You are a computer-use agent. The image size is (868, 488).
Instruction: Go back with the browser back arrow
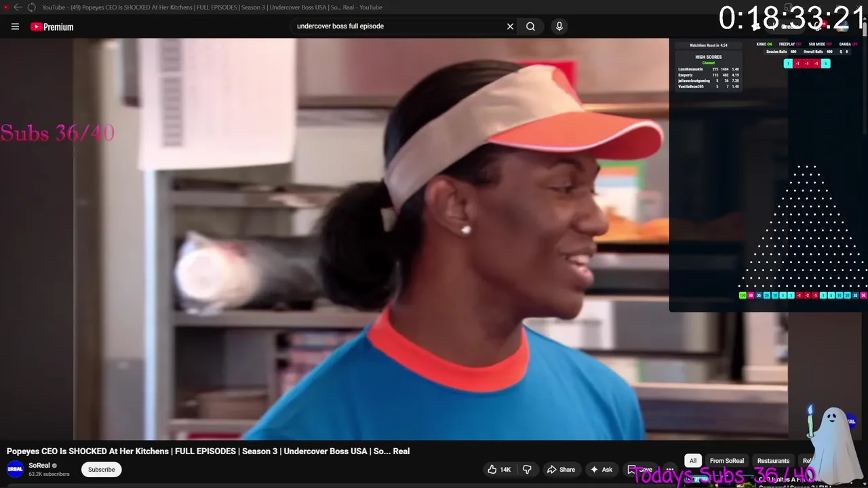click(18, 7)
